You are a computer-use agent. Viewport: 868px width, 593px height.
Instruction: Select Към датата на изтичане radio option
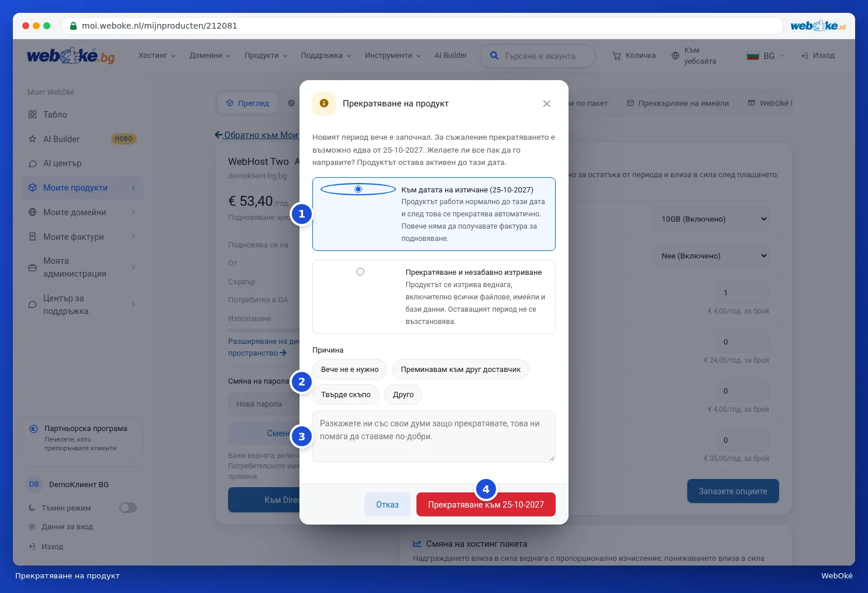pos(359,189)
